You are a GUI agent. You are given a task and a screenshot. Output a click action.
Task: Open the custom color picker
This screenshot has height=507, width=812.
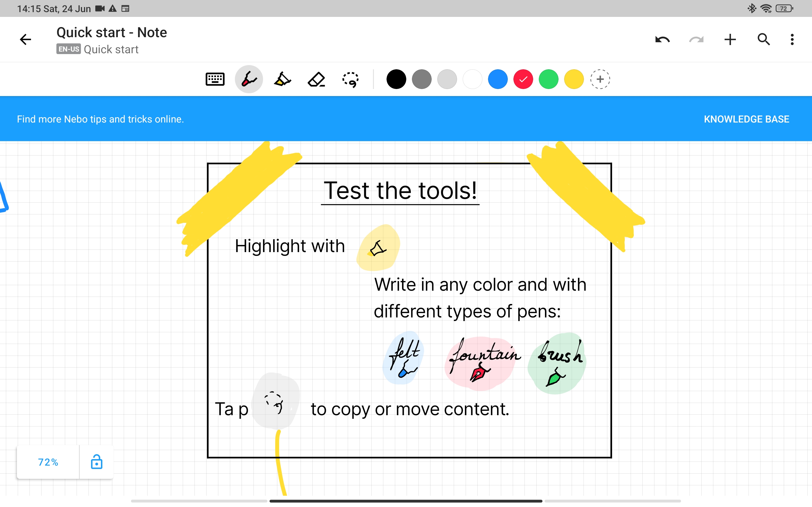tap(600, 79)
